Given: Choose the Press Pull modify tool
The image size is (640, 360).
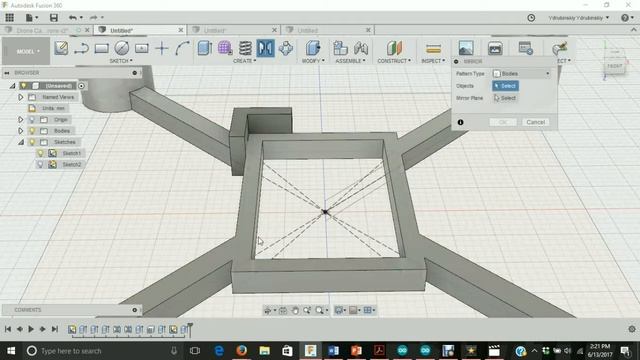Looking at the screenshot, I should pyautogui.click(x=313, y=48).
